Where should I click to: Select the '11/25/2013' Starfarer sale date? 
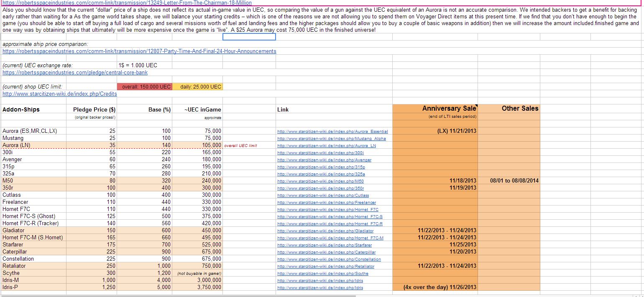pyautogui.click(x=463, y=244)
